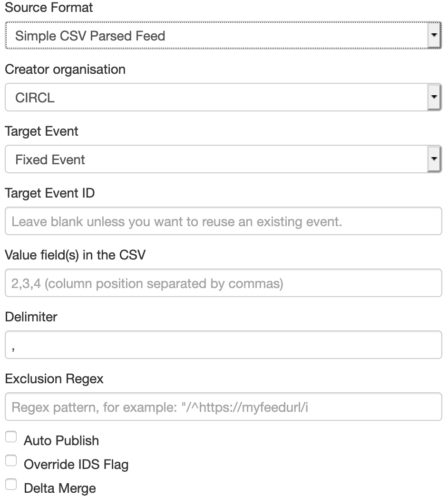Click the Value field(s) in the CSV label

[x=75, y=255]
